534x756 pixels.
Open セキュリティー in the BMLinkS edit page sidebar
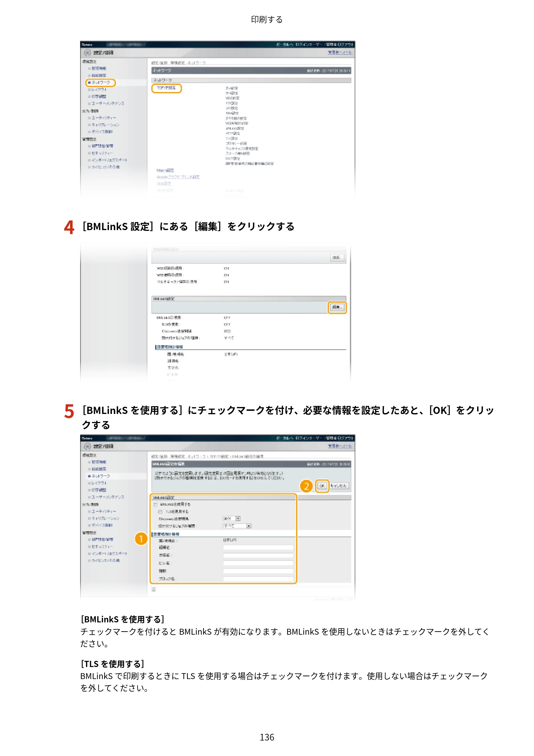coord(102,546)
